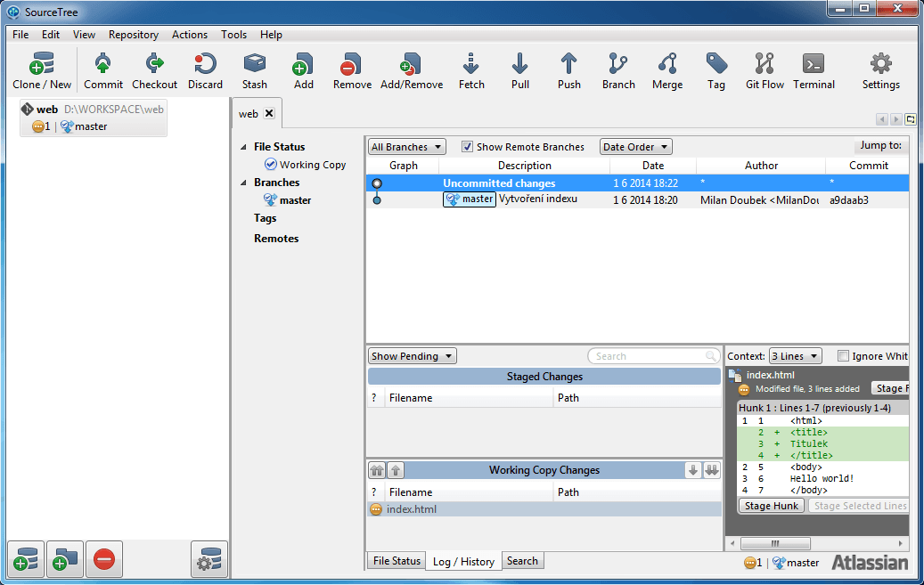924x585 pixels.
Task: Click the Tag toolbar icon
Action: pyautogui.click(x=716, y=70)
